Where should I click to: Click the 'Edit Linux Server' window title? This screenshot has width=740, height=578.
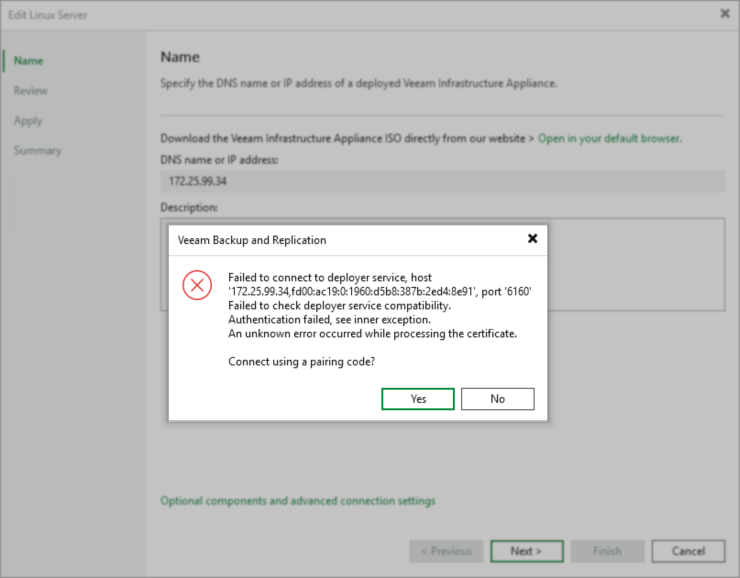coord(48,15)
